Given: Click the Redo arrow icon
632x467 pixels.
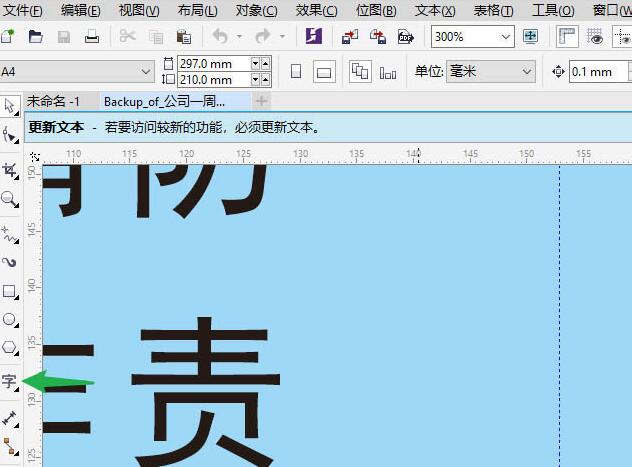Looking at the screenshot, I should [262, 37].
